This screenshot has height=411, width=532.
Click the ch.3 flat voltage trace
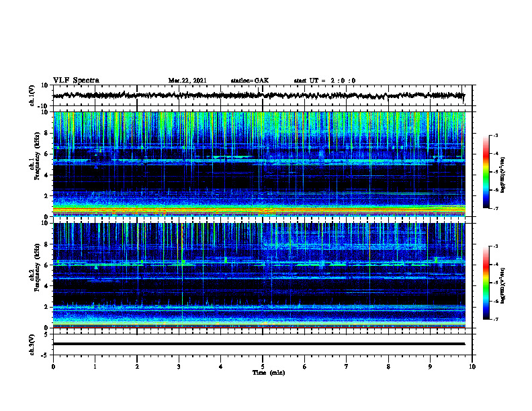point(259,344)
